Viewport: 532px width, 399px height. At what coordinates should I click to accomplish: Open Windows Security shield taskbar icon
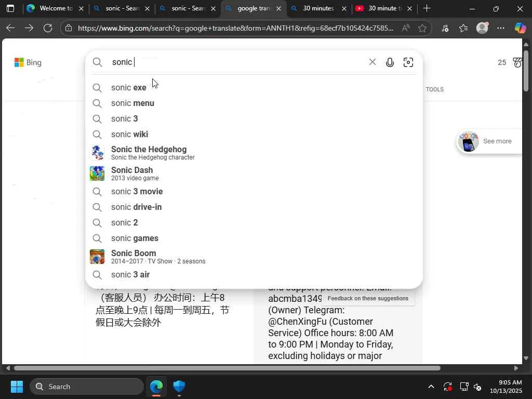tap(179, 387)
